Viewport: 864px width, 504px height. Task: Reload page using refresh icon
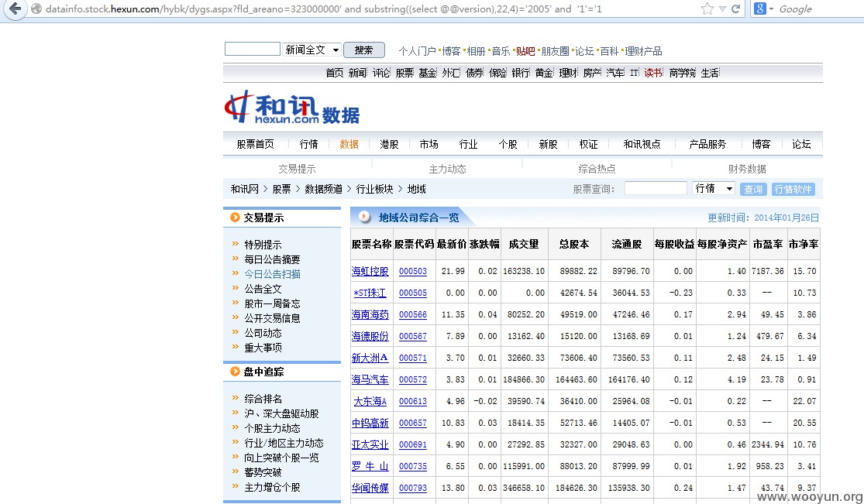(735, 9)
